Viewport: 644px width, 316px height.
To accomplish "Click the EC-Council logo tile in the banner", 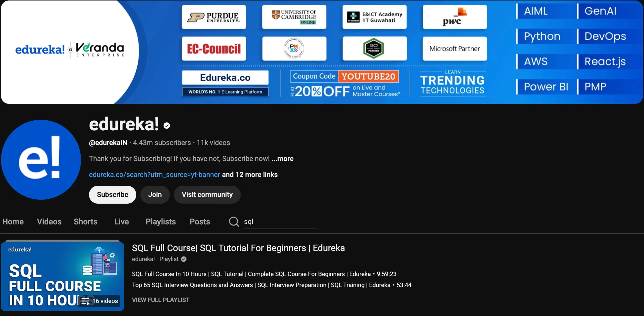I will pos(214,49).
